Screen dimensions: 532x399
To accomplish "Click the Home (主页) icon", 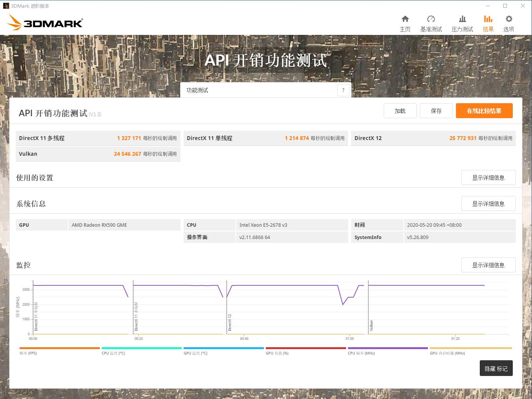I will pos(405,22).
